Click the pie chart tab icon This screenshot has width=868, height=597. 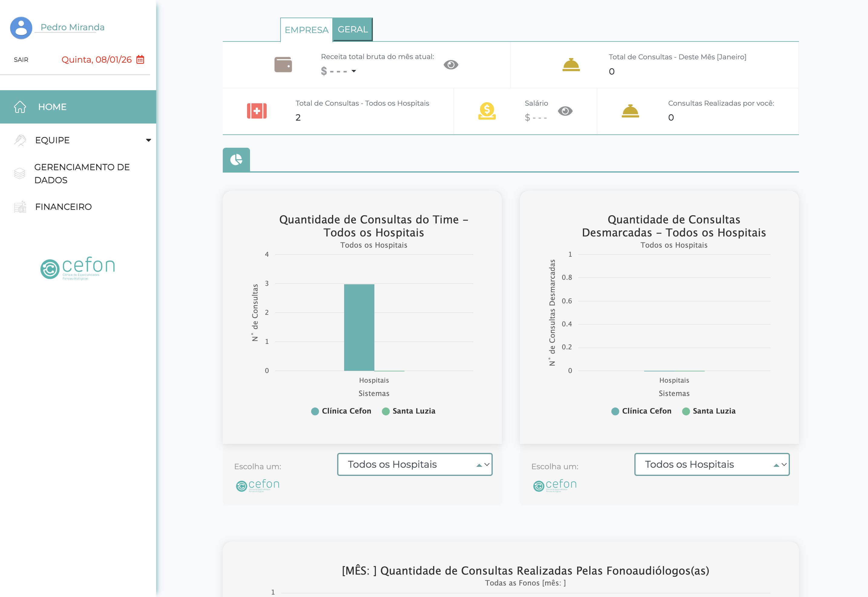[236, 160]
